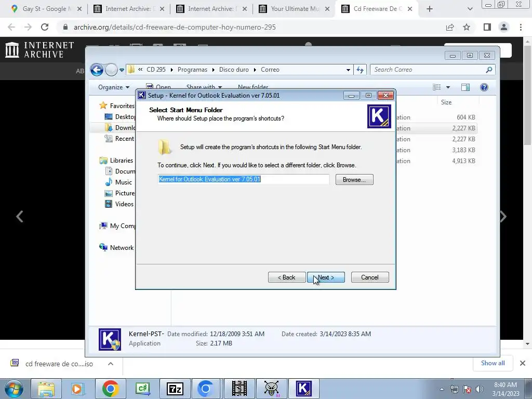Switch to the Your Ultimate Mu tab
The height and width of the screenshot is (399, 532).
294,9
